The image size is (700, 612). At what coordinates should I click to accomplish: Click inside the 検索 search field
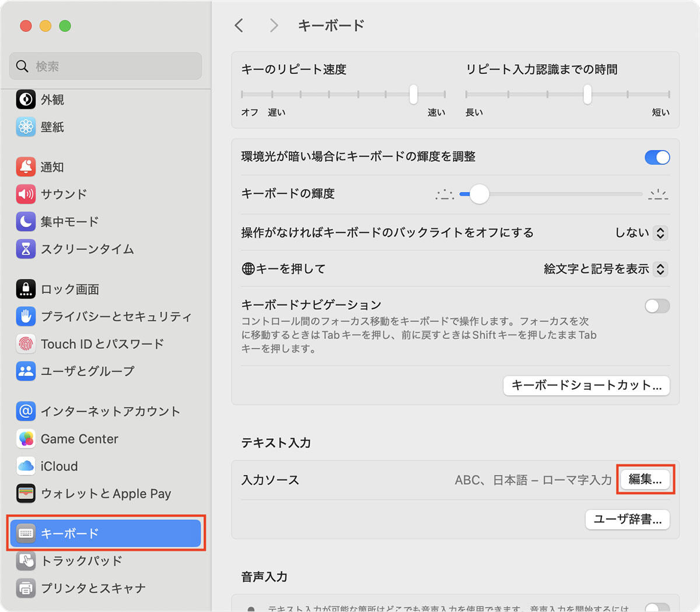[x=105, y=66]
